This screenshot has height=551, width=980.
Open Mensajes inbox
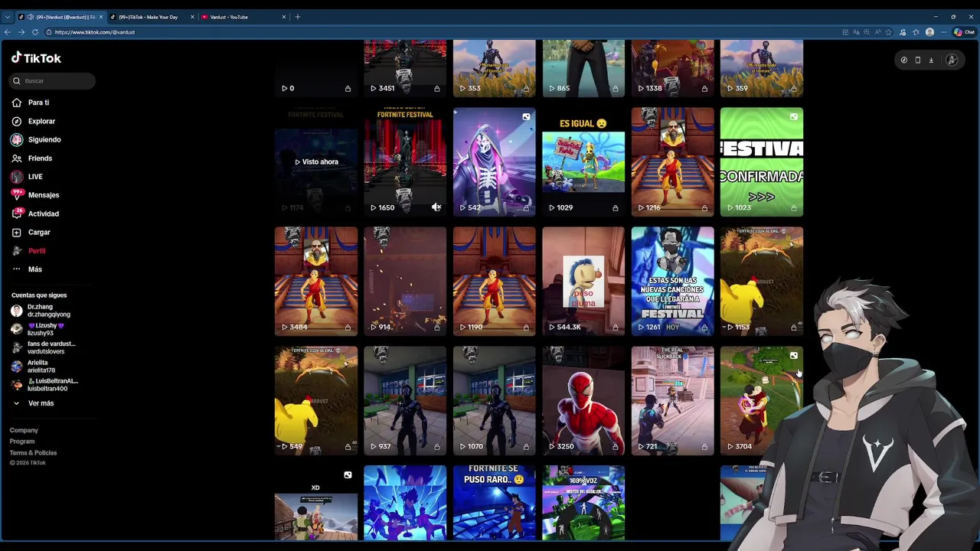[35, 195]
